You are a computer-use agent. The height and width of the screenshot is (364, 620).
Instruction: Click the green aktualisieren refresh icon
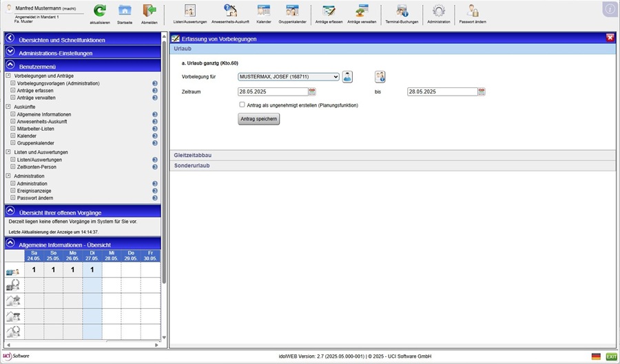[x=100, y=11]
